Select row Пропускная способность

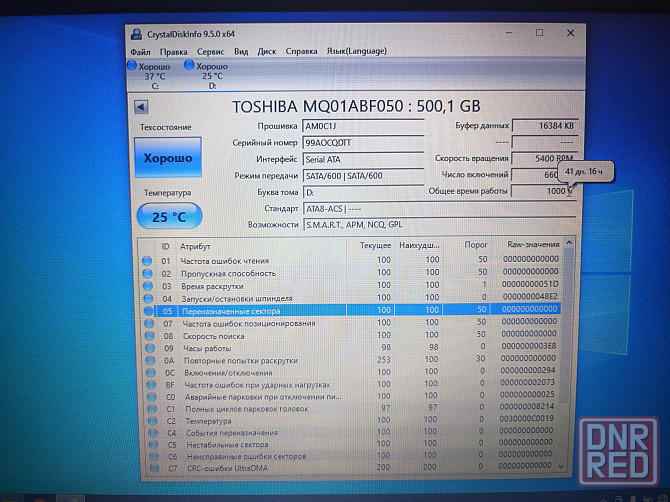[351, 273]
